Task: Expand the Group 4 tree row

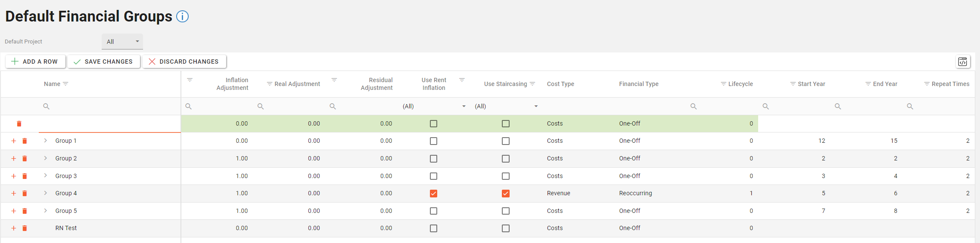Action: (46, 193)
